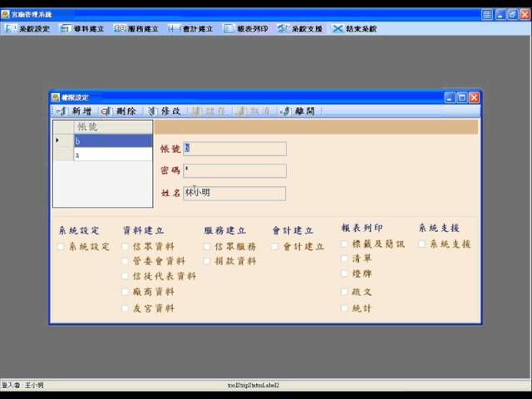Click the 帳號 column header in grid

pos(113,127)
